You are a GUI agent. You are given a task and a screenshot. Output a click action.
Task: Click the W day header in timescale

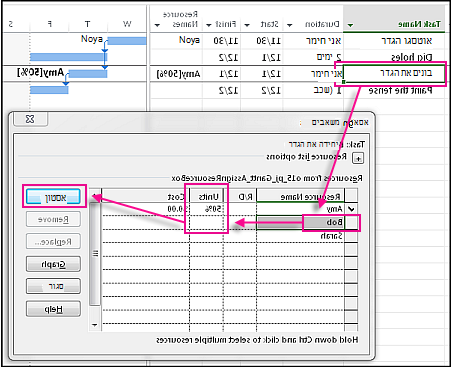[x=127, y=24]
